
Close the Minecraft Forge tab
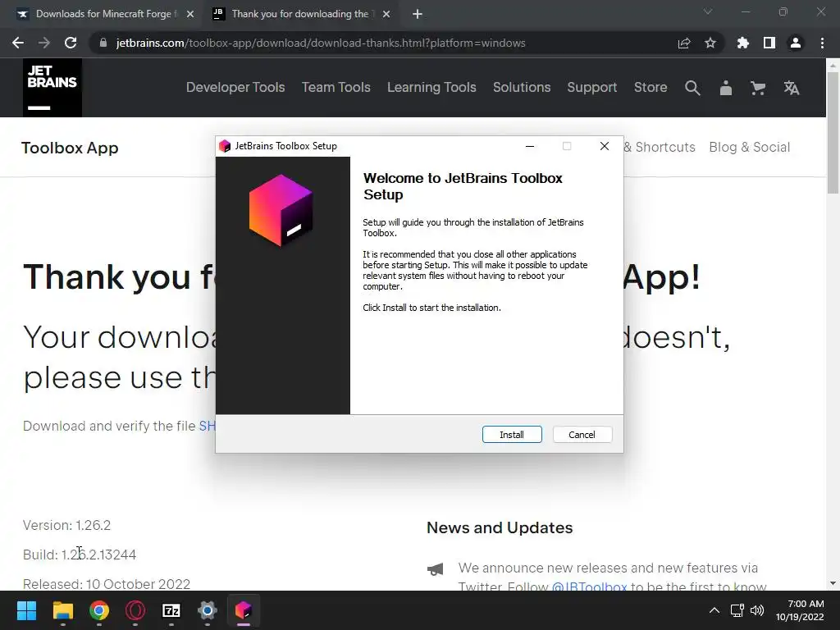click(x=190, y=15)
